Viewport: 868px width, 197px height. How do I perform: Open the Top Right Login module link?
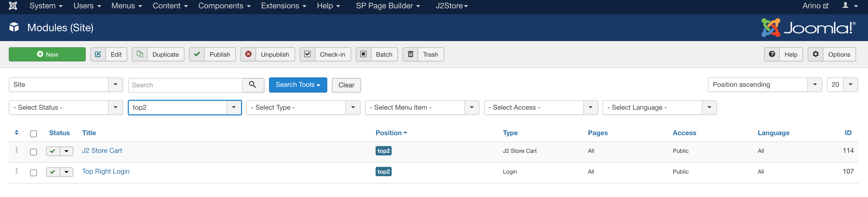pyautogui.click(x=106, y=171)
